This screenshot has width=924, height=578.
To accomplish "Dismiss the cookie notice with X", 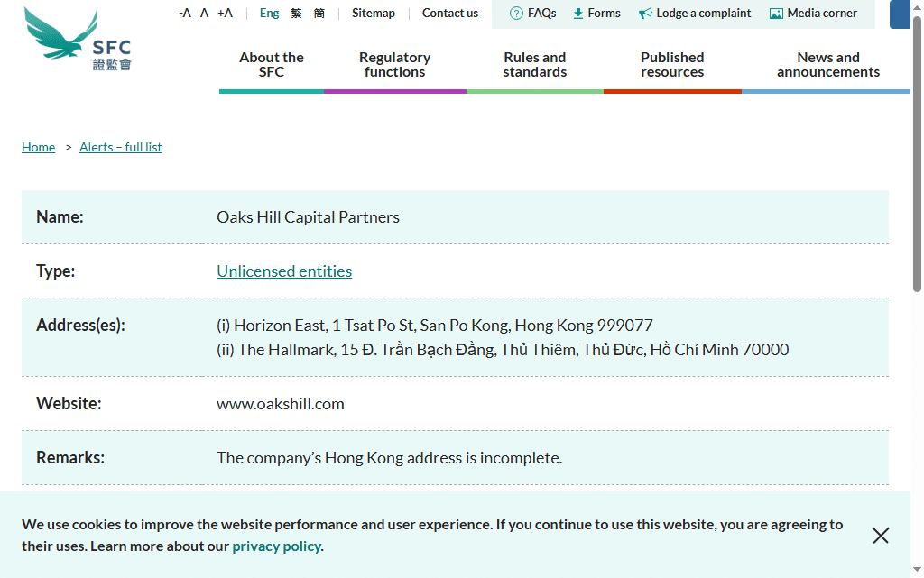I will (x=881, y=535).
